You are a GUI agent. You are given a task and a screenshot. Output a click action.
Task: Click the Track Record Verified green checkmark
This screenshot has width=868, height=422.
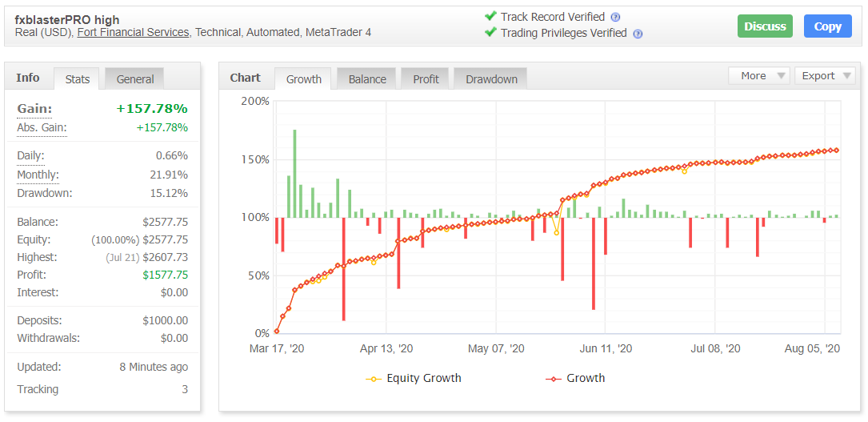point(490,16)
